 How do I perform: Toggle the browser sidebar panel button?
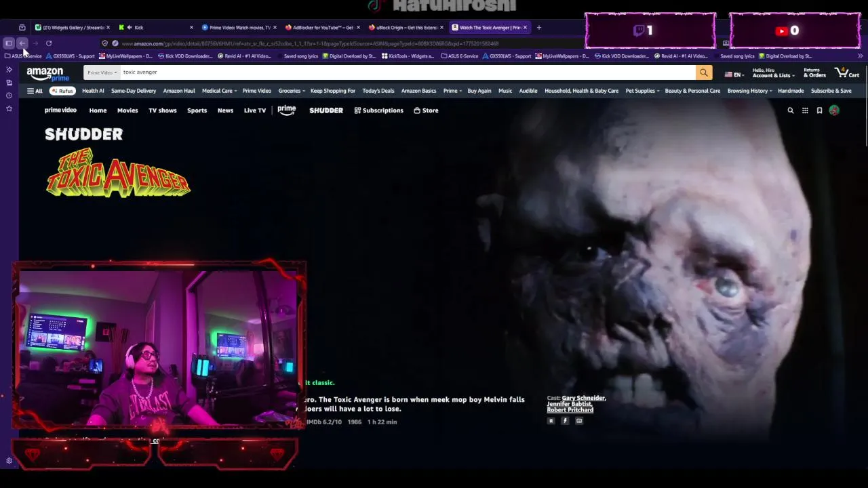click(9, 43)
